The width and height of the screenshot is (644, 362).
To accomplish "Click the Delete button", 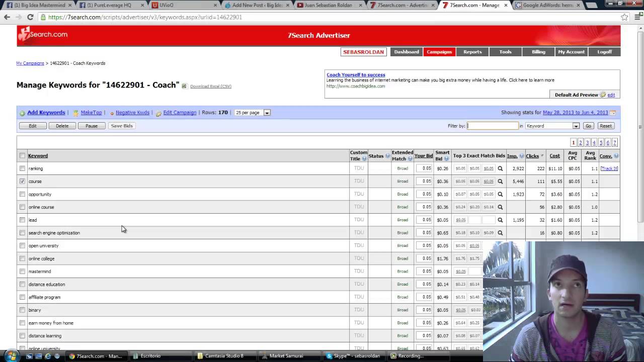I will 62,126.
